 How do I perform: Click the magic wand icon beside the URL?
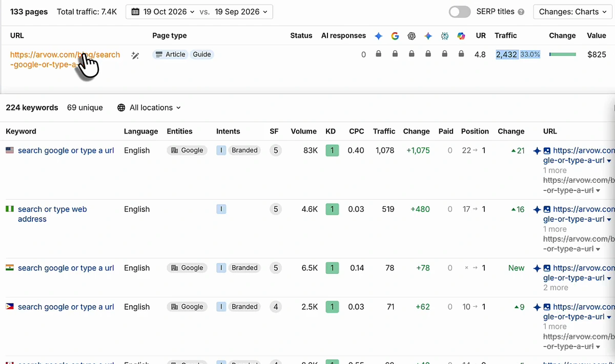[135, 55]
